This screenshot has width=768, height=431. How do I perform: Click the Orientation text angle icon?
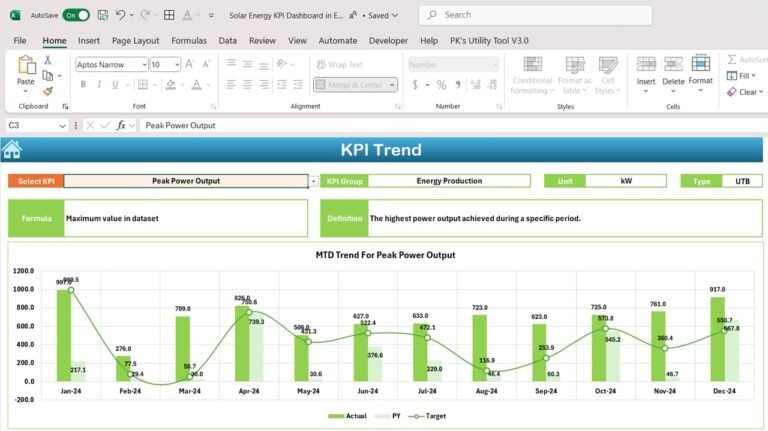point(282,64)
